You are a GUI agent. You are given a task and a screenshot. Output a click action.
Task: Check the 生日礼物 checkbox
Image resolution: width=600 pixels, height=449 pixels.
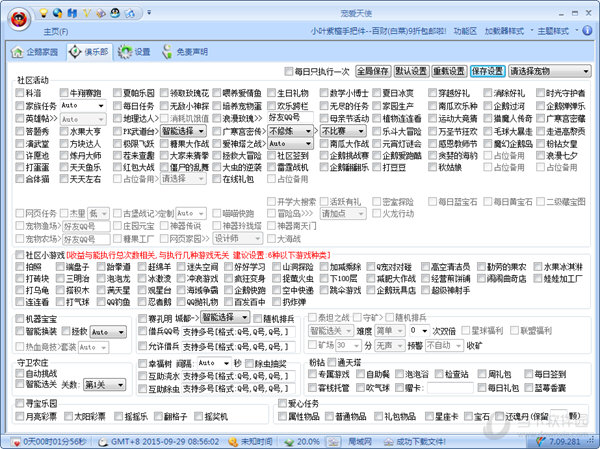[x=271, y=93]
